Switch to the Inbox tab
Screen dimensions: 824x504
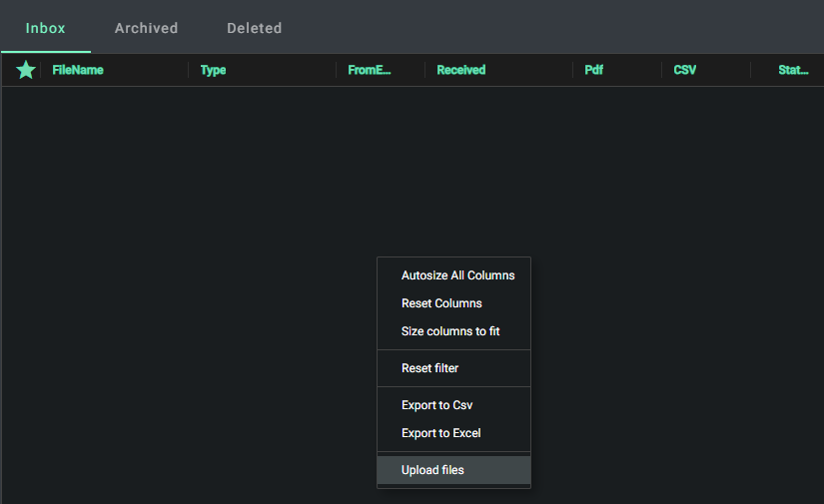tap(46, 28)
